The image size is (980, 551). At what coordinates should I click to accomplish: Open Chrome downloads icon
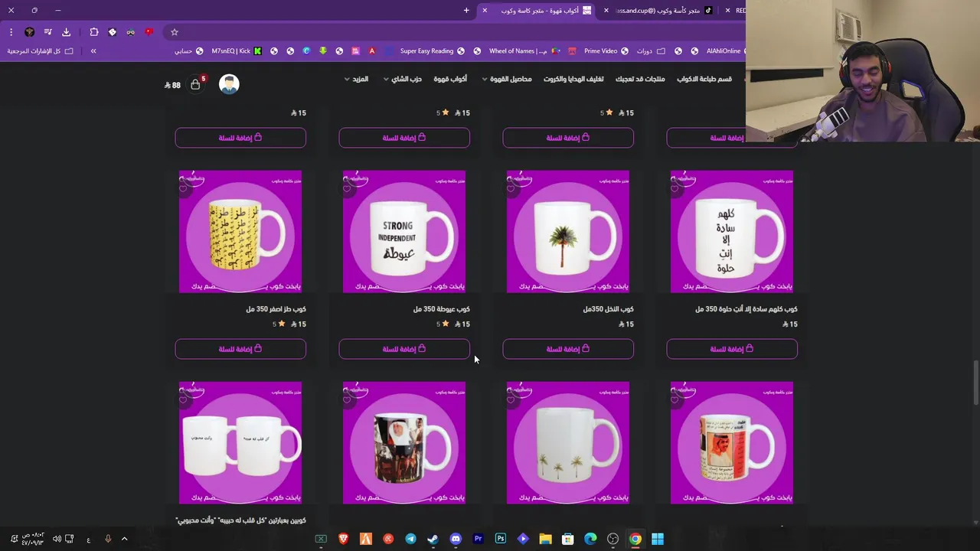(66, 32)
